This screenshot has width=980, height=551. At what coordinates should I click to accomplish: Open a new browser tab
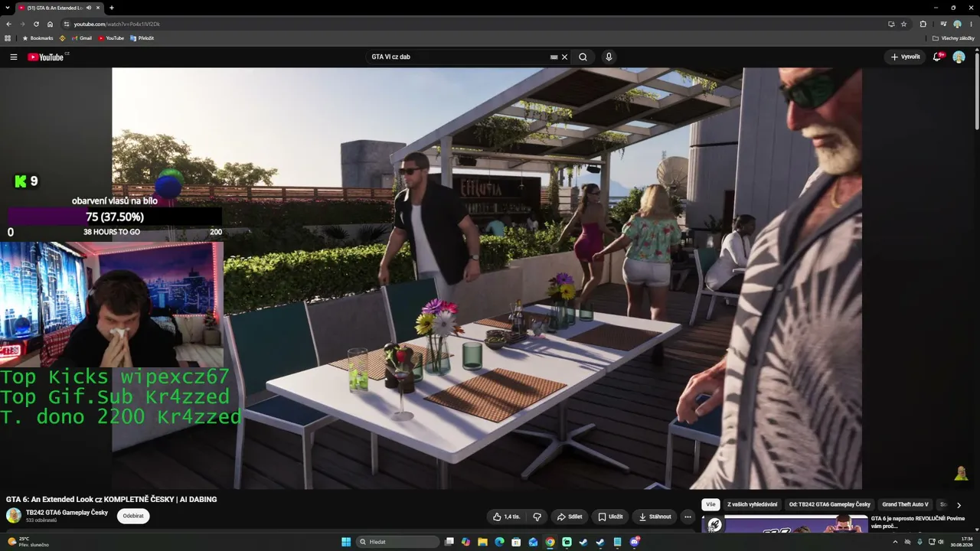tap(112, 8)
